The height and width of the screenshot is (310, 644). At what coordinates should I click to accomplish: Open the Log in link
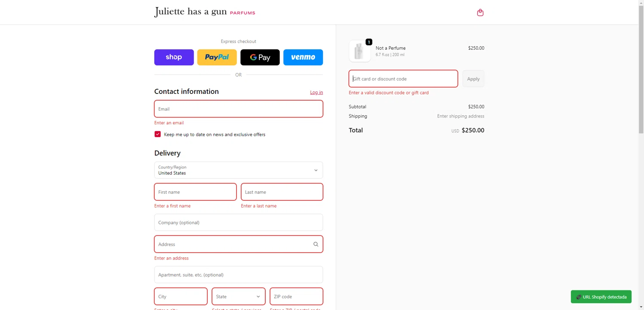(316, 92)
